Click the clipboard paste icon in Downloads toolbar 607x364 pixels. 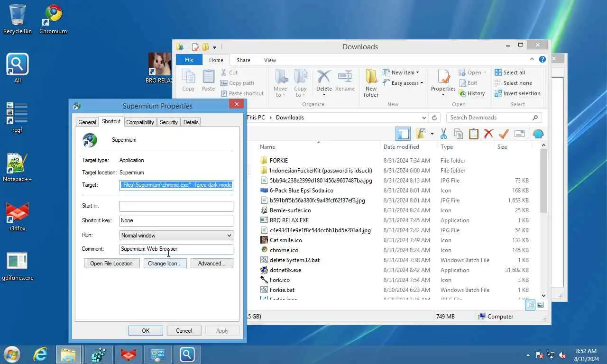tap(473, 134)
